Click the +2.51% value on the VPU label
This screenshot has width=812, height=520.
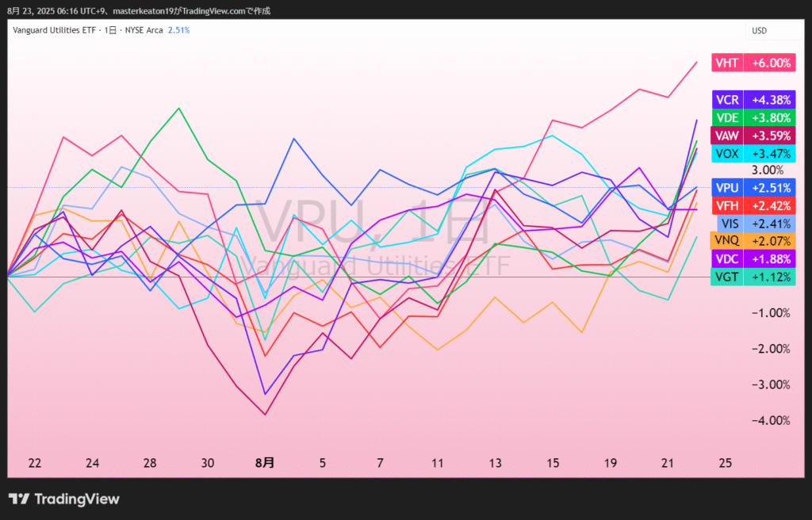click(770, 188)
